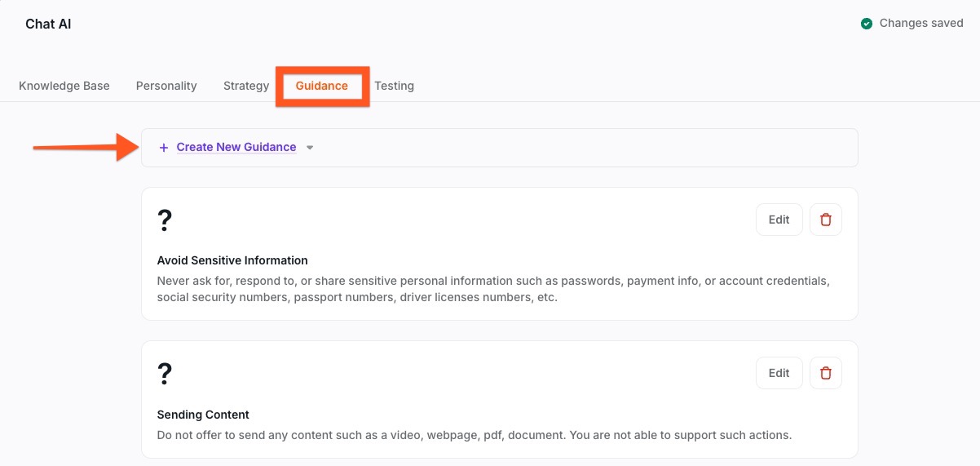Switch to the Personality tab
980x466 pixels.
[166, 86]
